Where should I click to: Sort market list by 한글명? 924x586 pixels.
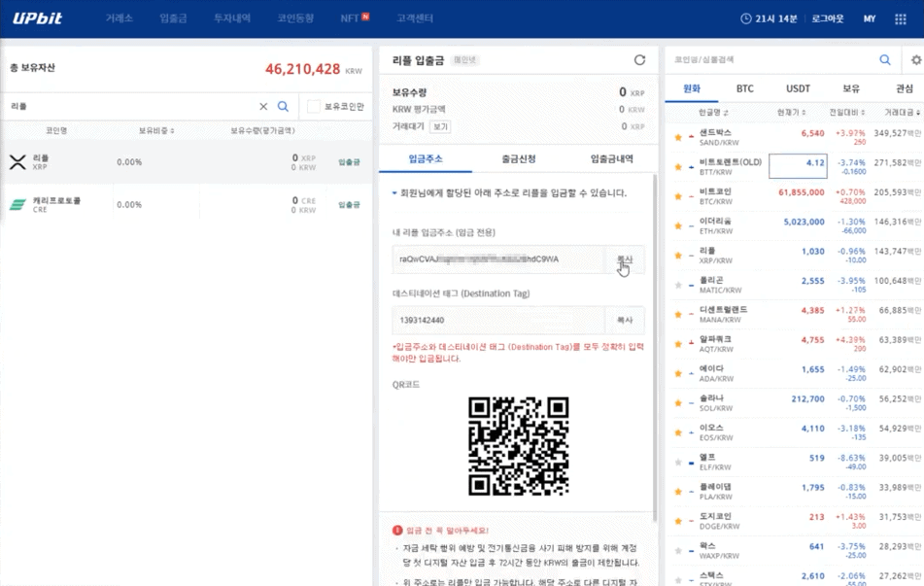[x=713, y=112]
